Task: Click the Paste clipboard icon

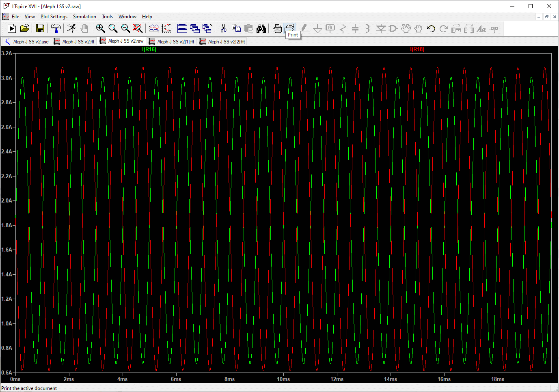Action: pos(248,28)
